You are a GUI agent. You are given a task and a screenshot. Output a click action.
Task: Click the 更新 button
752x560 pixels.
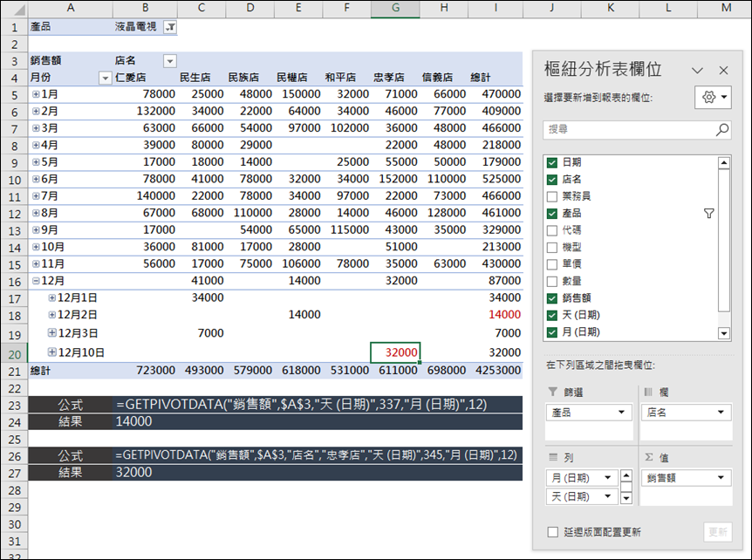click(x=717, y=532)
